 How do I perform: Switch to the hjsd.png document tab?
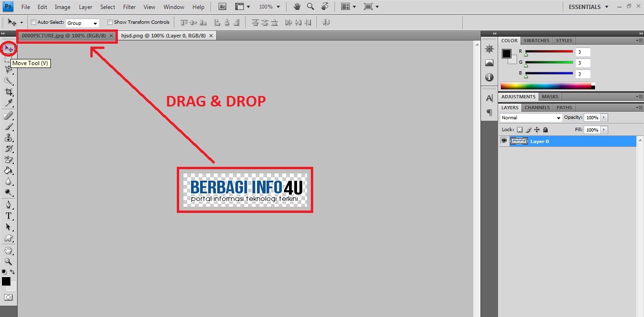(x=164, y=35)
